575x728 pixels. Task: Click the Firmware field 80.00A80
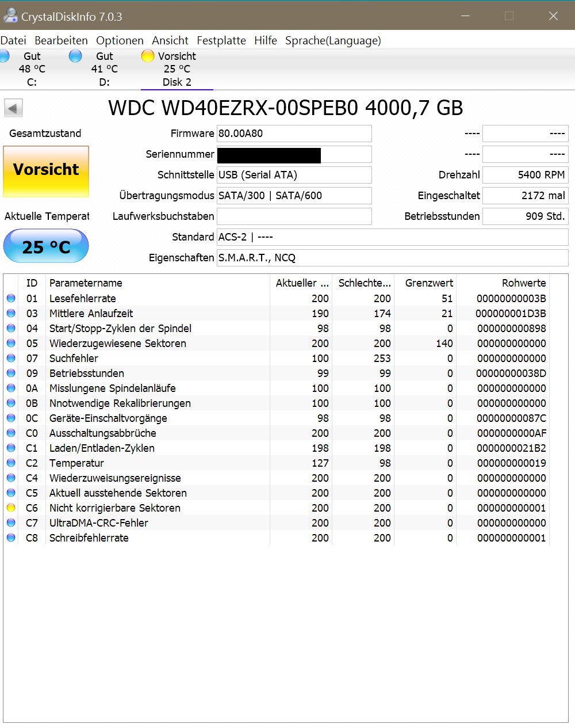click(x=294, y=134)
